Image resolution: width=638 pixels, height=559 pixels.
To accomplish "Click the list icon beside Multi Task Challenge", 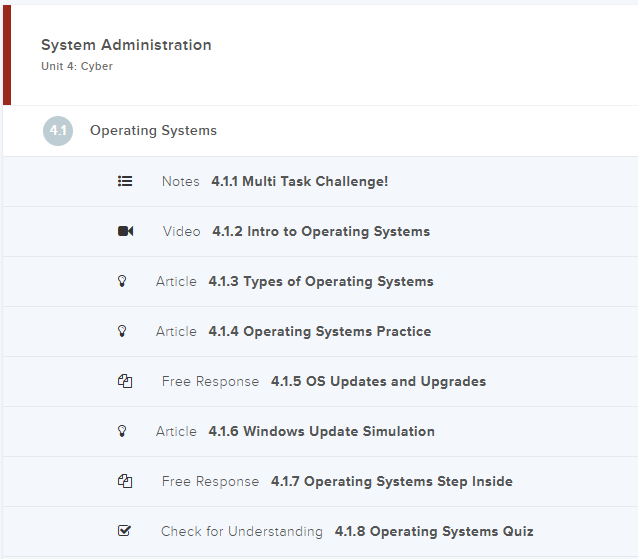I will click(125, 181).
